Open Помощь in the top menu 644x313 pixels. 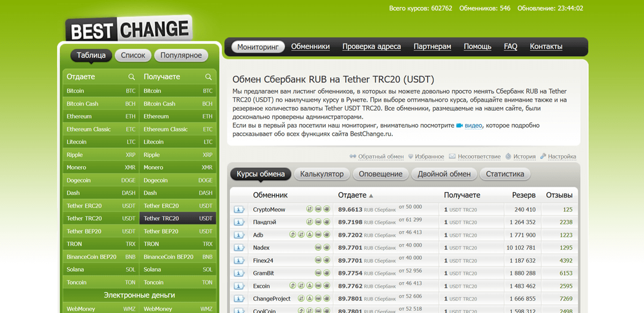pos(478,47)
